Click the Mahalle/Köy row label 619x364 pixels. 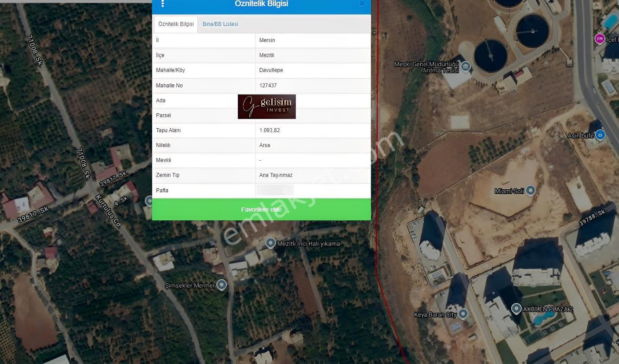tap(170, 70)
